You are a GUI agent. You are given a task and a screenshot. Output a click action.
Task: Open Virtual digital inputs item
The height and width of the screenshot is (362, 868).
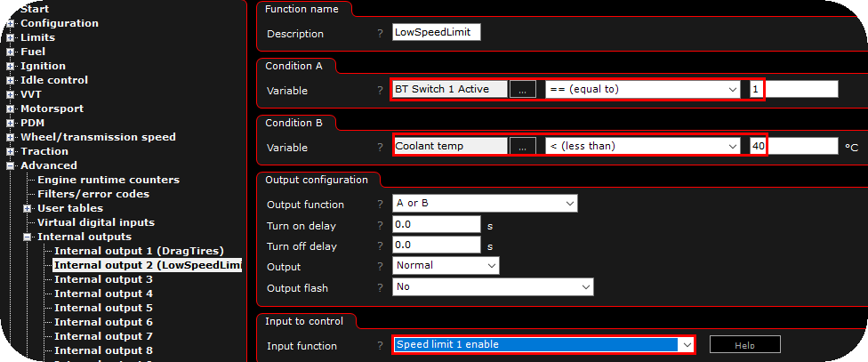click(96, 222)
